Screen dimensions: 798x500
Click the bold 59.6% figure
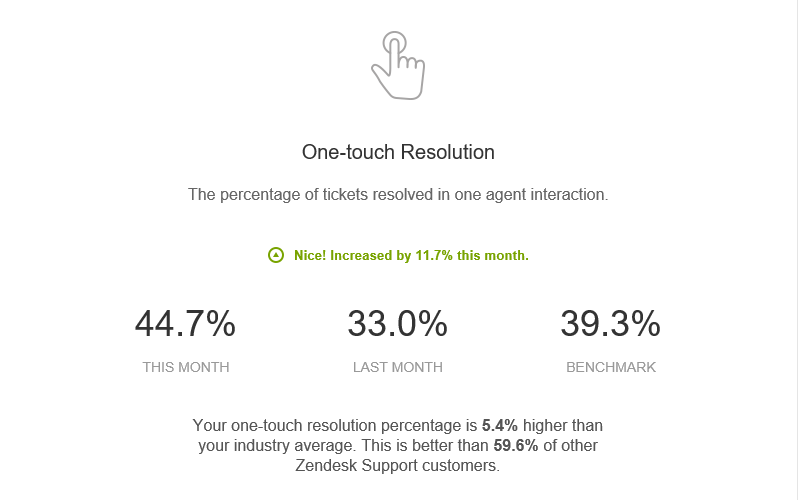point(516,445)
